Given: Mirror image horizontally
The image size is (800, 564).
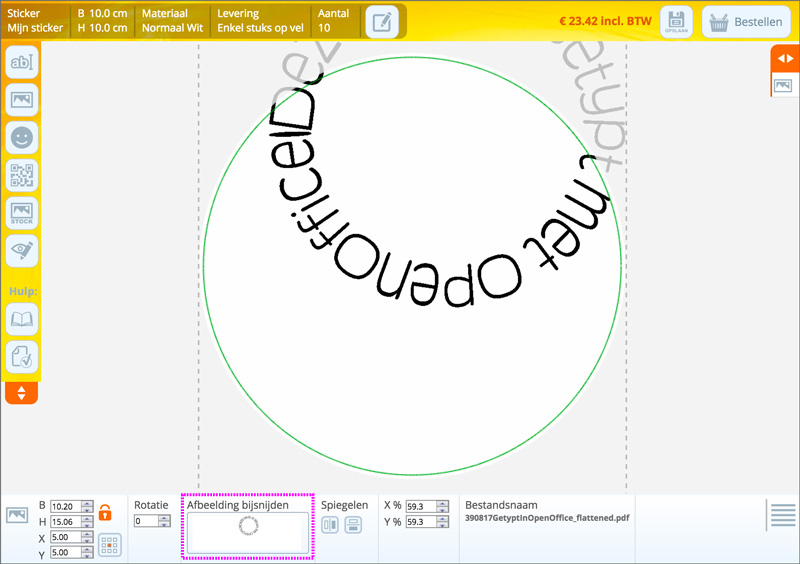Looking at the screenshot, I should (330, 525).
